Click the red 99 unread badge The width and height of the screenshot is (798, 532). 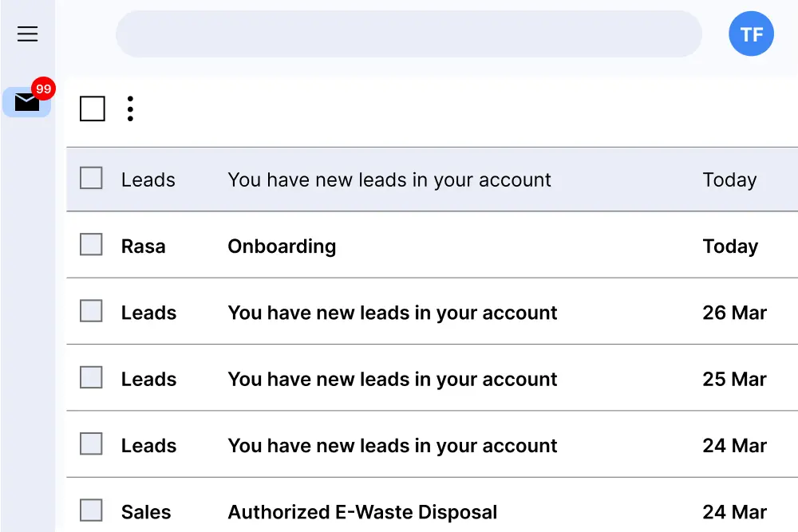click(43, 89)
